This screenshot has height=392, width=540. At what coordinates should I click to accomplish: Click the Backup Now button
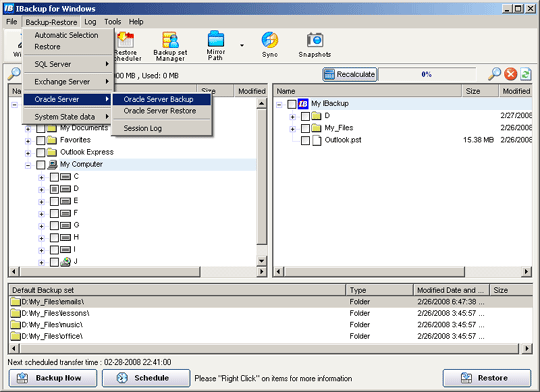(x=53, y=378)
